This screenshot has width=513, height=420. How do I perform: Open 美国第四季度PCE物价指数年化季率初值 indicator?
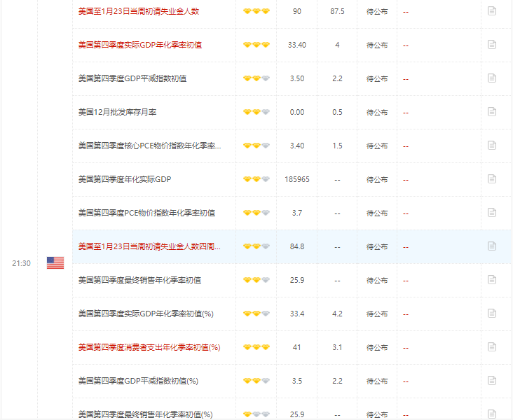(146, 213)
